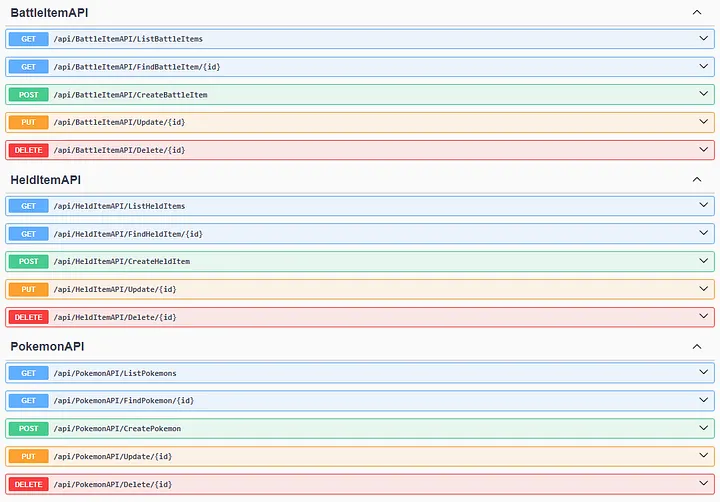Expand the BattleItemAPI/Update/{id} row arrow

[703, 122]
